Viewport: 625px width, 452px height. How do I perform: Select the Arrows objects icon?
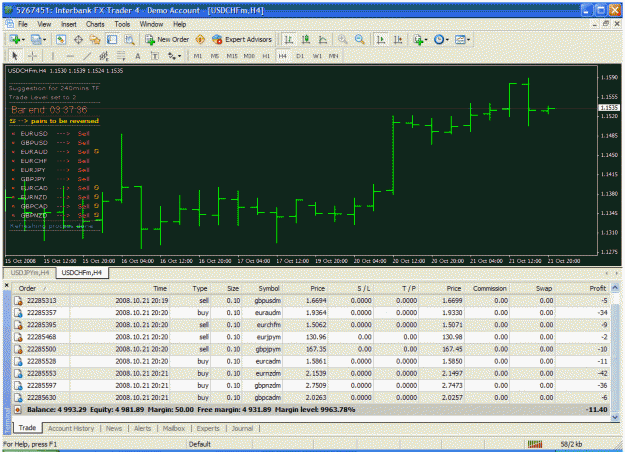click(x=172, y=56)
